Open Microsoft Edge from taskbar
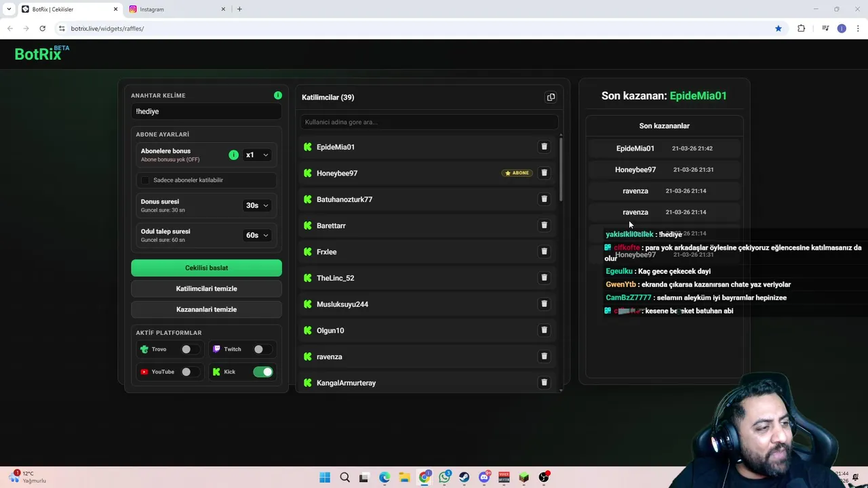Screen dimensions: 868x488 click(x=384, y=477)
